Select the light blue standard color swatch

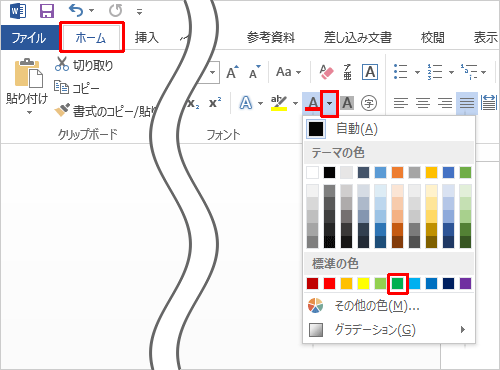coord(414,283)
